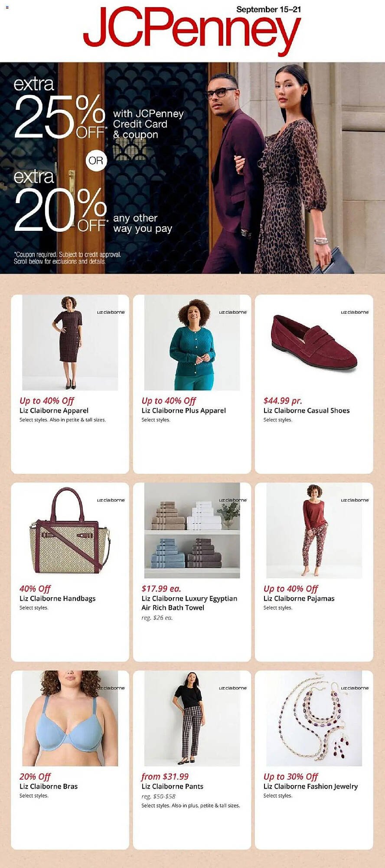Click the from $31.99 pants price

(x=165, y=776)
